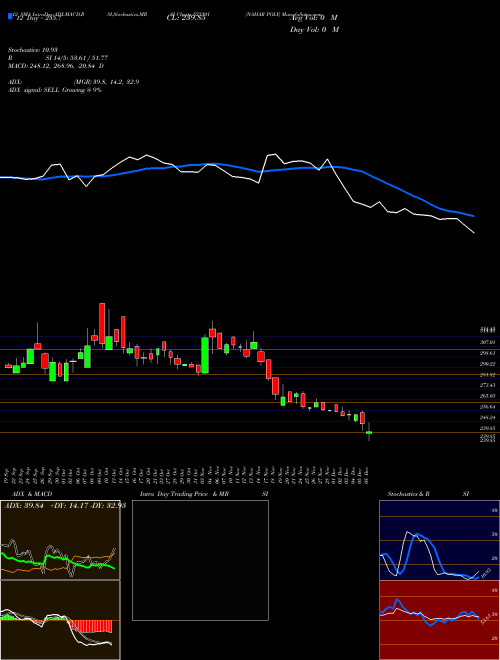Select the Stochastics: 10.93 reading
The height and width of the screenshot is (660, 500).
coord(33,50)
